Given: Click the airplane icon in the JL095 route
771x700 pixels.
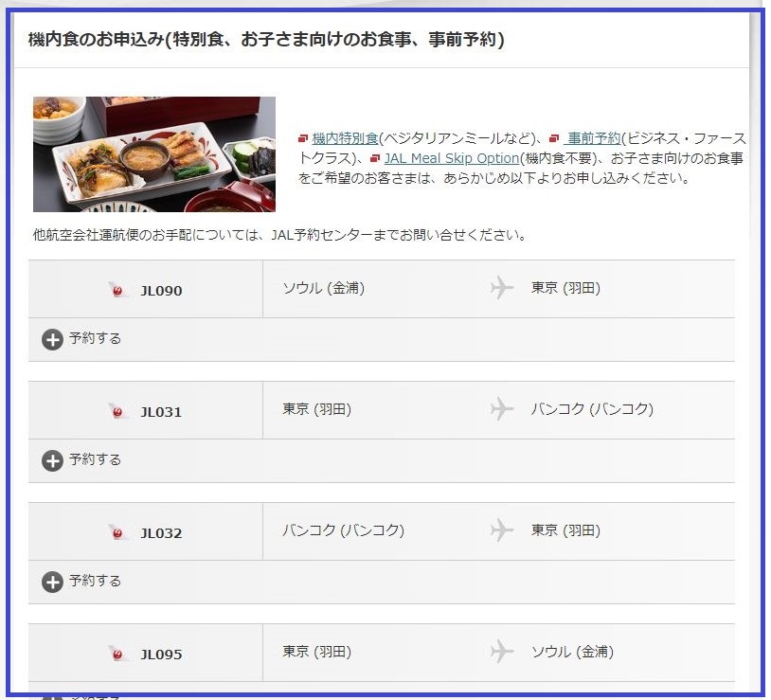Looking at the screenshot, I should click(502, 652).
